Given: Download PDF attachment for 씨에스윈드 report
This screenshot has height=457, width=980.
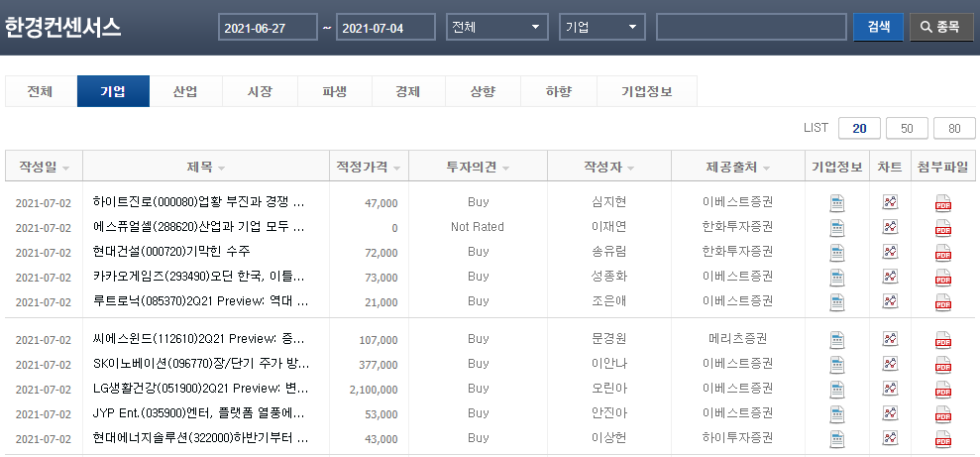Looking at the screenshot, I should coord(943,340).
